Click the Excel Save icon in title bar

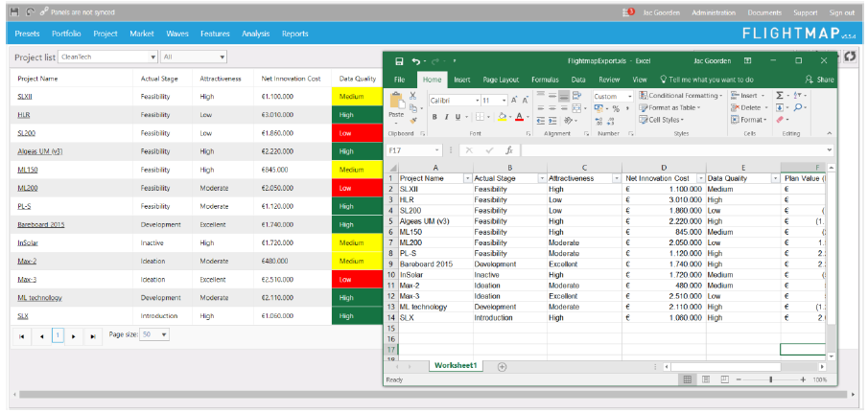[399, 60]
